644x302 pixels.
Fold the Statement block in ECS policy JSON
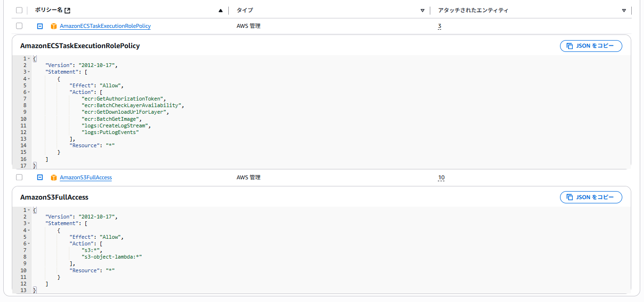tap(29, 72)
